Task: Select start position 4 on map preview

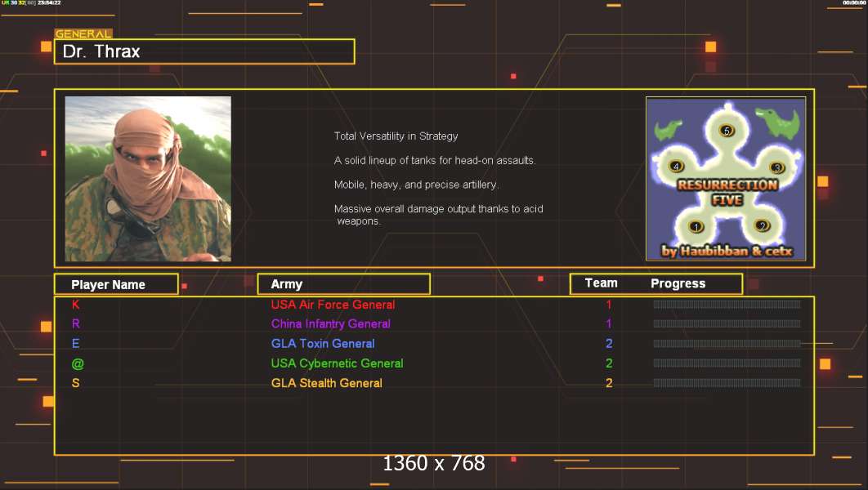Action: (676, 166)
